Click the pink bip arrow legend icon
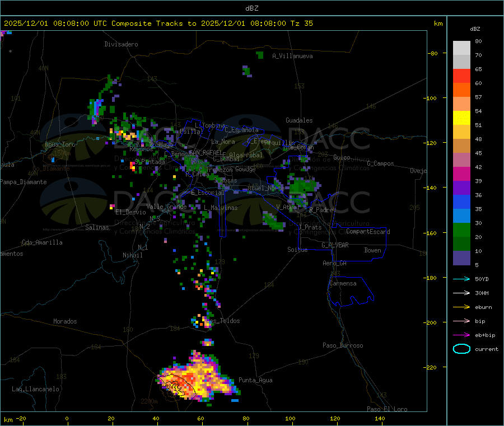The width and height of the screenshot is (504, 426). click(461, 321)
